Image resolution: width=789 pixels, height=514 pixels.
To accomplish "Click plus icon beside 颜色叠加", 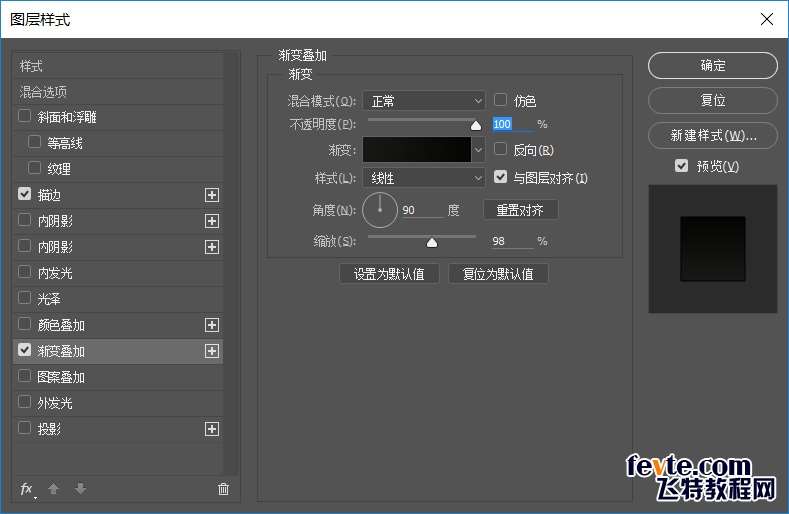I will (212, 325).
